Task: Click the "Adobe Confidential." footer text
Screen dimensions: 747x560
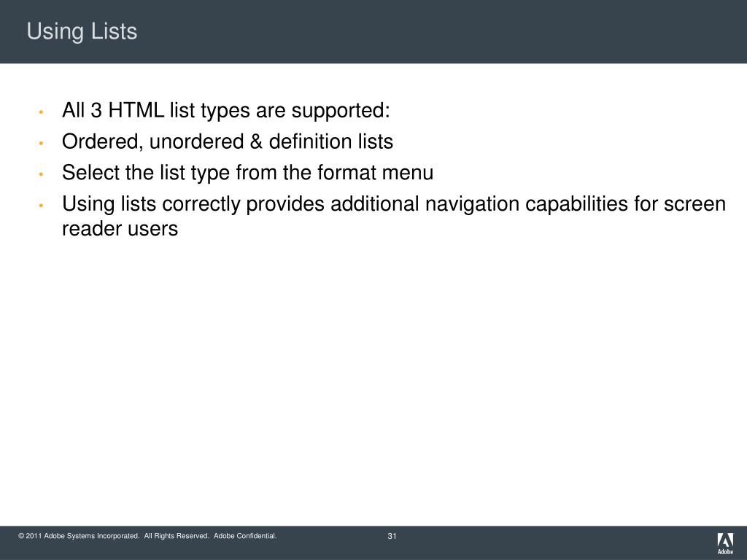Action: [245, 536]
